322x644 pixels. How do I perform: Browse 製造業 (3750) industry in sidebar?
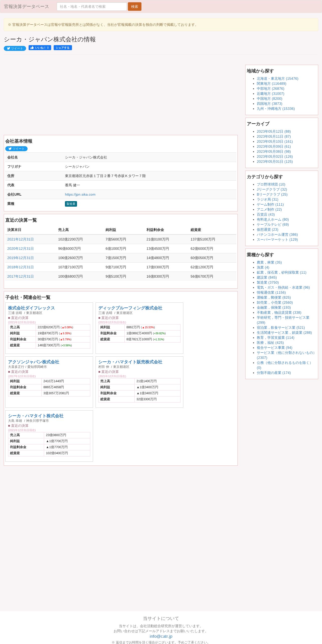tap(268, 282)
